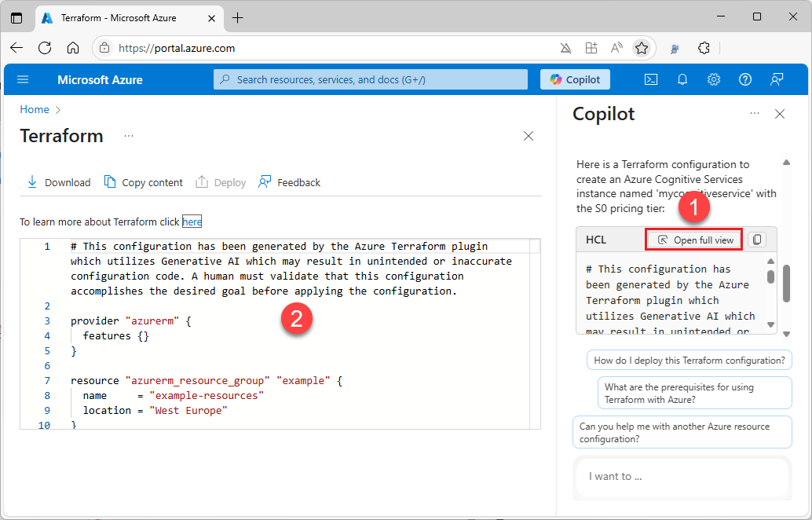
Task: Click the Download toolbar item
Action: [x=59, y=182]
